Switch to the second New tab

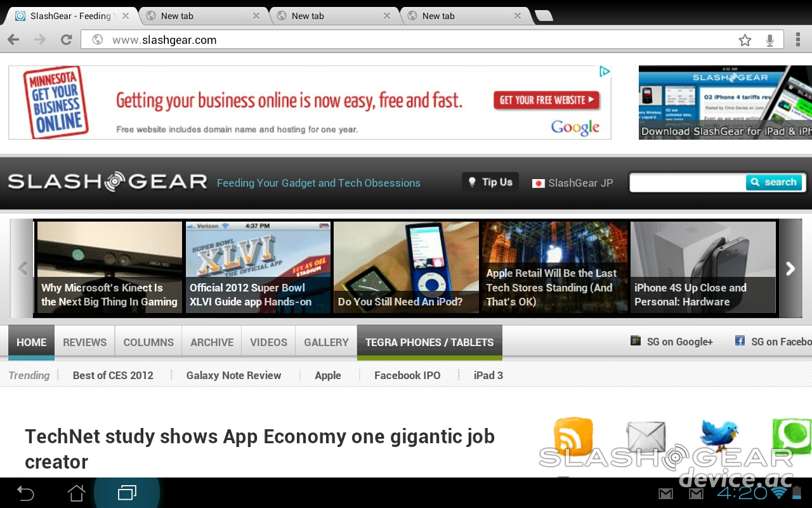click(308, 16)
